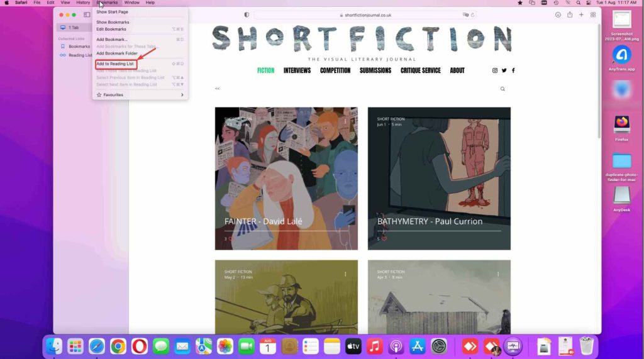This screenshot has height=359, width=644.
Task: Toggle the Safari sidebar button
Action: 87,15
